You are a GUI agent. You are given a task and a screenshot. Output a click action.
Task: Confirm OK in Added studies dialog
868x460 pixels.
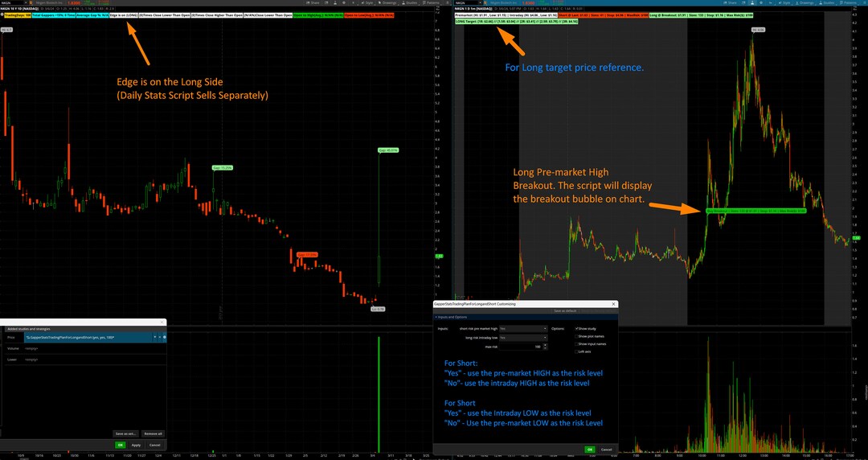120,445
